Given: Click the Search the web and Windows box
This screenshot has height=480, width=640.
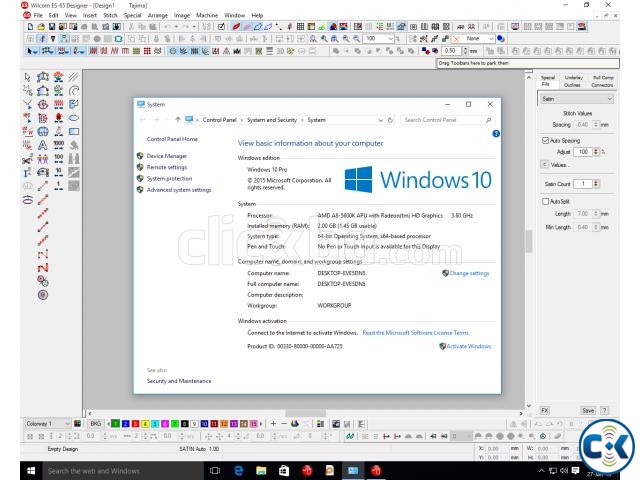Looking at the screenshot, I should [x=122, y=471].
